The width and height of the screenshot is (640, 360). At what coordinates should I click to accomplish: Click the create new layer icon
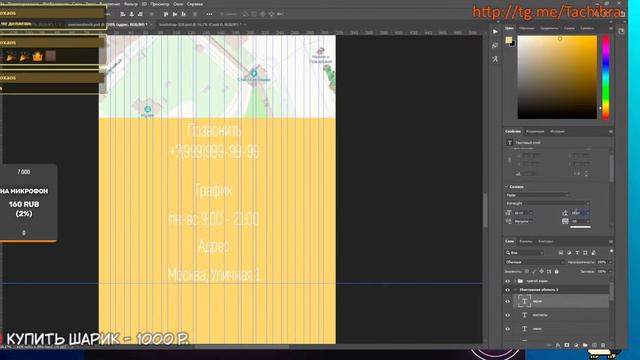(594, 345)
